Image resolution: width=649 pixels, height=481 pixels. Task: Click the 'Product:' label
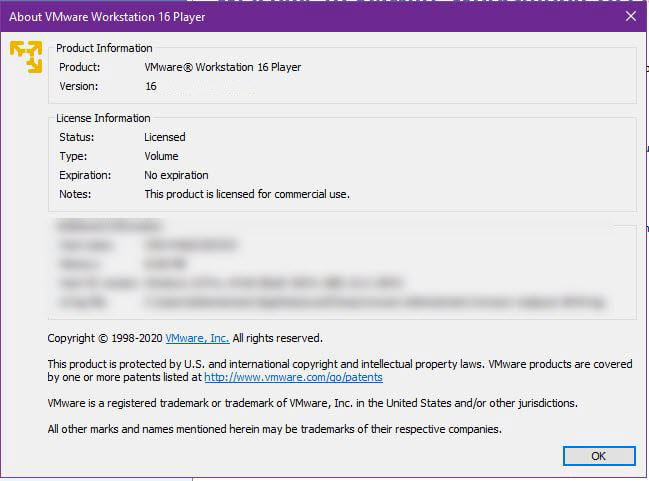(x=79, y=67)
